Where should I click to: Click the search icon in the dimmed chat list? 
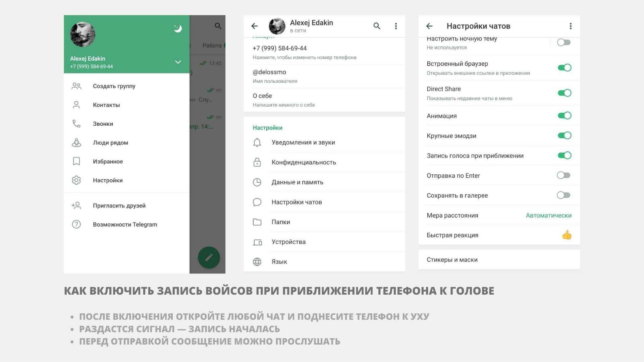[x=218, y=26]
